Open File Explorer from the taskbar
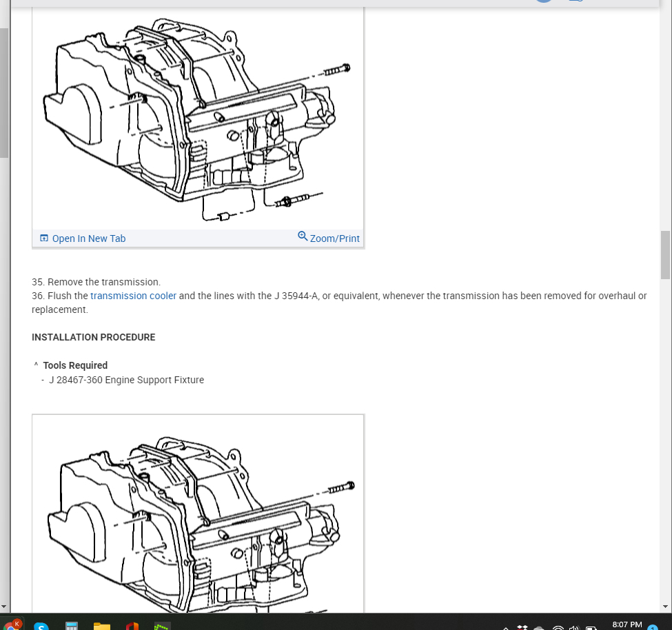The image size is (672, 630). (x=102, y=626)
